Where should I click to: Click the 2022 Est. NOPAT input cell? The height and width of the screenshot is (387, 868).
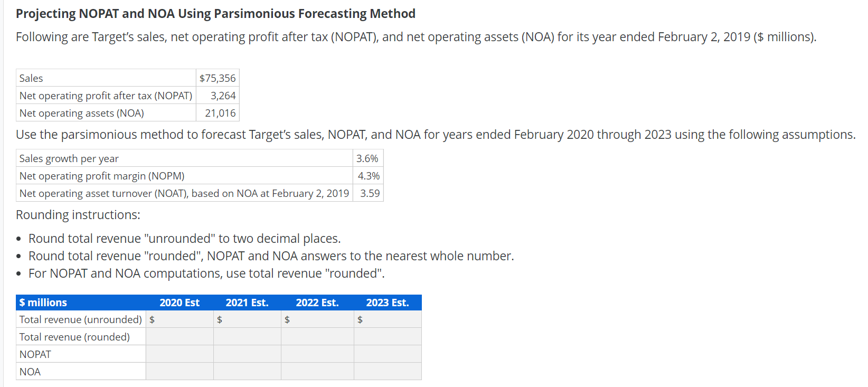[318, 354]
